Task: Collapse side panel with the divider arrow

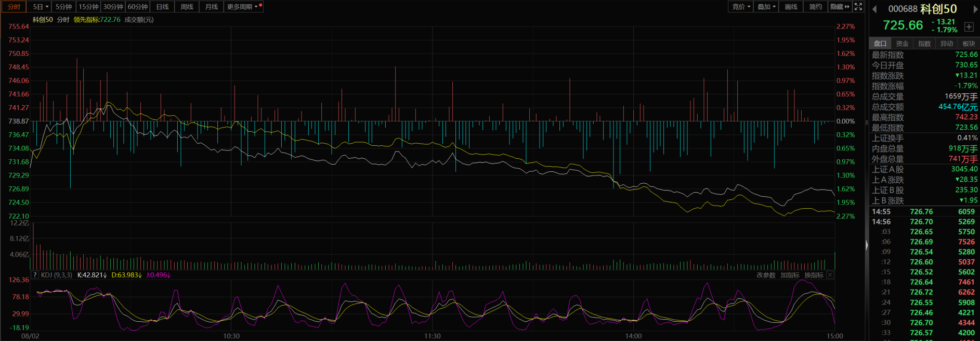Action: tap(866, 245)
